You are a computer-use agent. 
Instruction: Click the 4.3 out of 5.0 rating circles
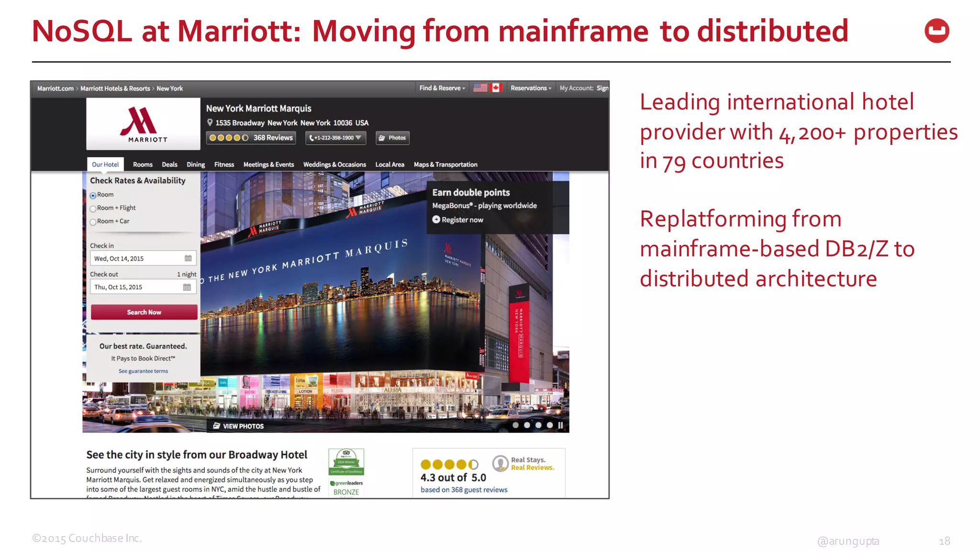click(449, 464)
